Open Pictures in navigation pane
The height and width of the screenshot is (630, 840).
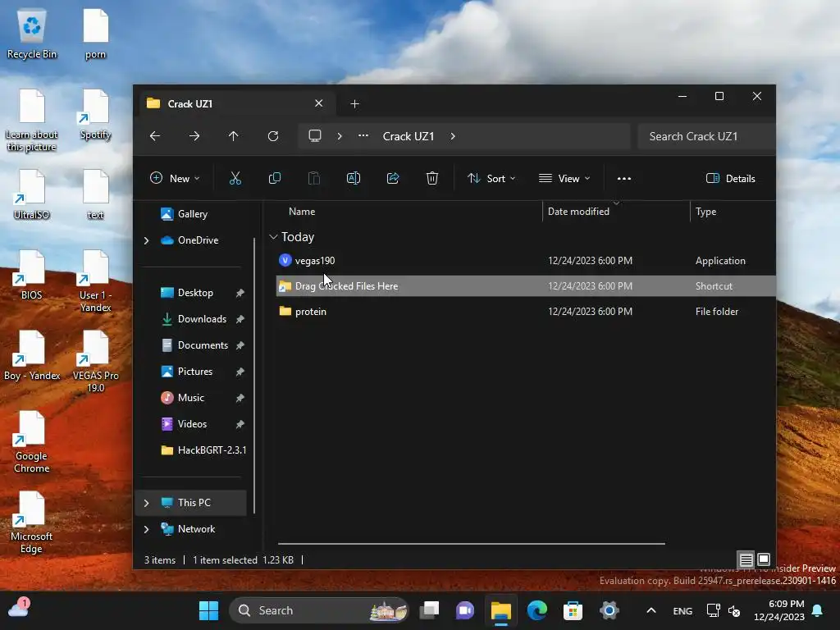[x=186, y=372]
